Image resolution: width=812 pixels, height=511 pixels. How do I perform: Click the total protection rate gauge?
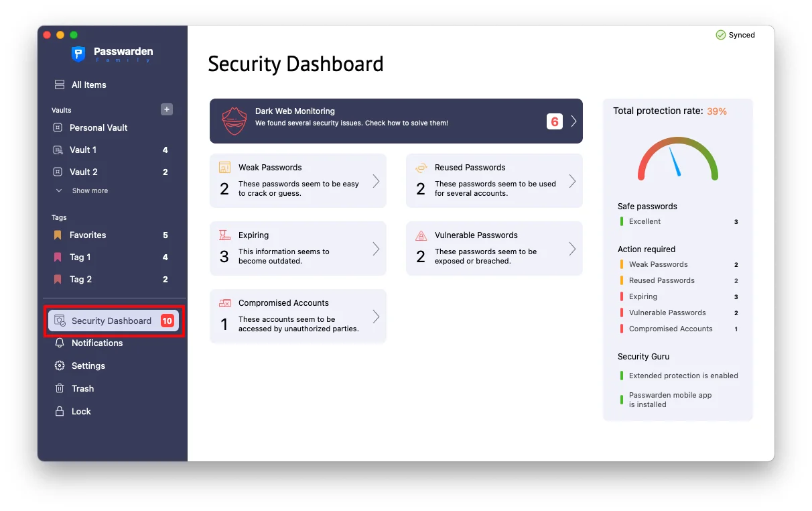(x=677, y=160)
